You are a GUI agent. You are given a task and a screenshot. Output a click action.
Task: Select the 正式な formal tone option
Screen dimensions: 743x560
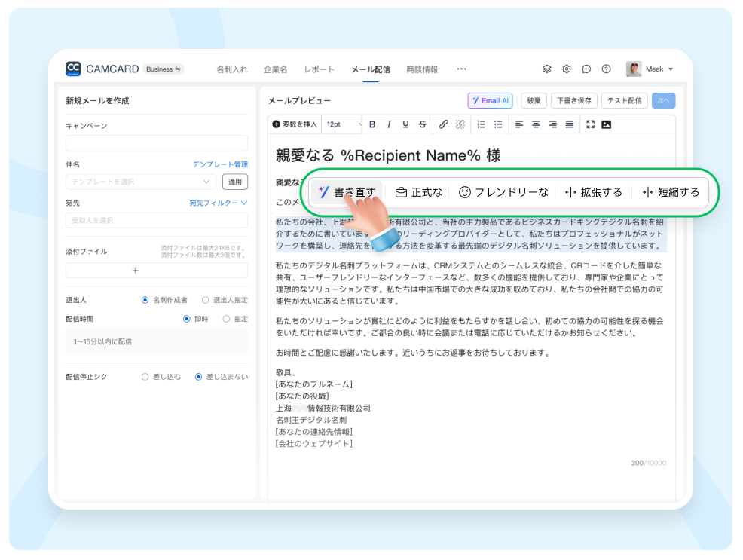(419, 192)
